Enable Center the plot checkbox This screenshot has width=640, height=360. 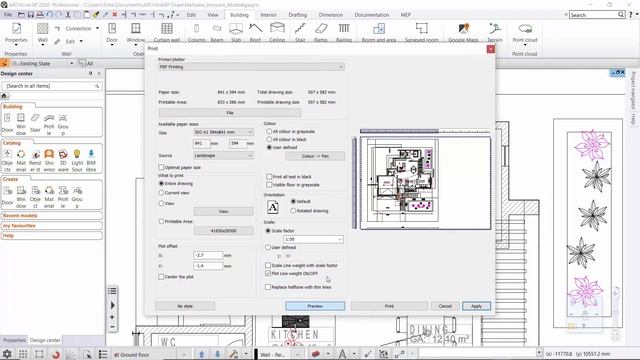coord(161,277)
